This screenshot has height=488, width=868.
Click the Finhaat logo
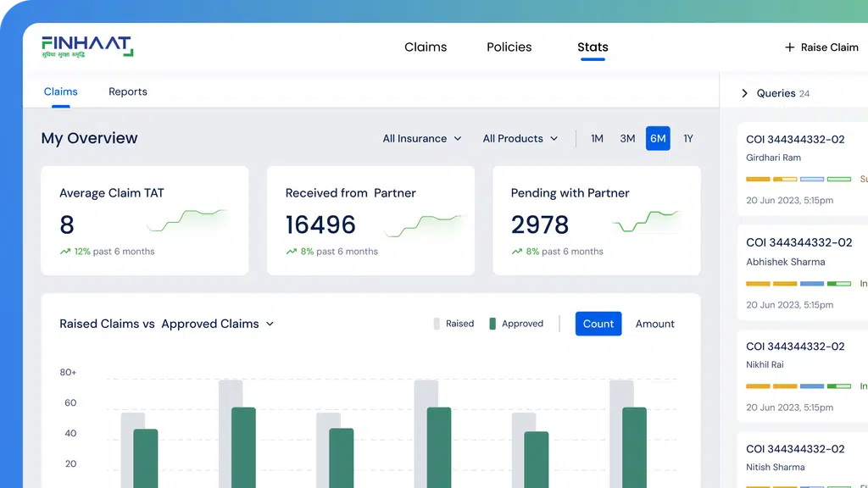click(x=87, y=47)
